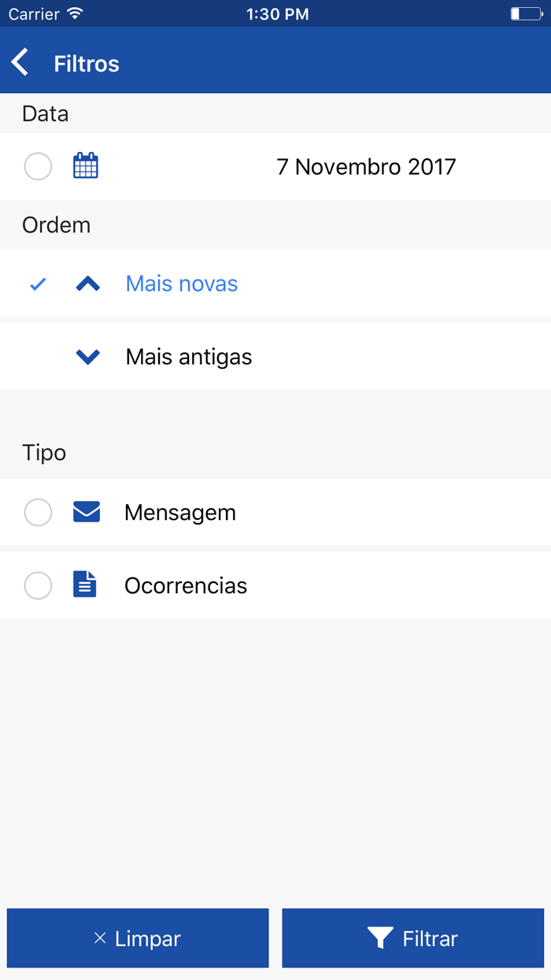The width and height of the screenshot is (551, 980).
Task: Click the envelope icon next to Mensagem
Action: 87,512
